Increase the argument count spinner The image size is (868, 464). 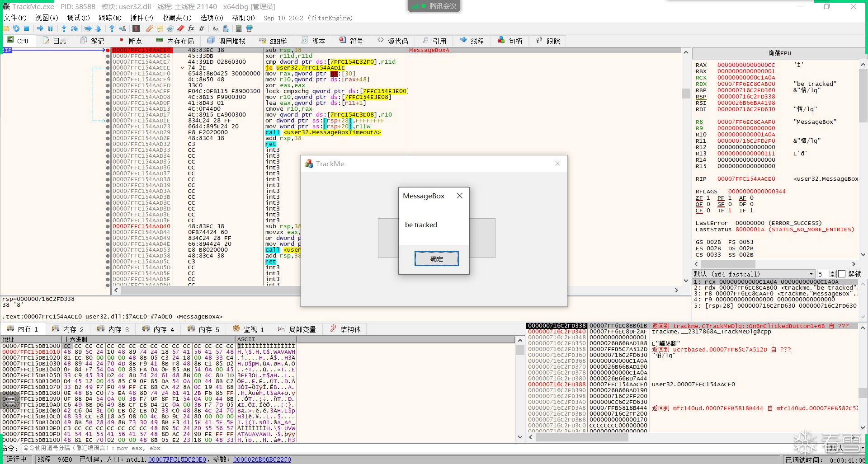click(x=832, y=272)
